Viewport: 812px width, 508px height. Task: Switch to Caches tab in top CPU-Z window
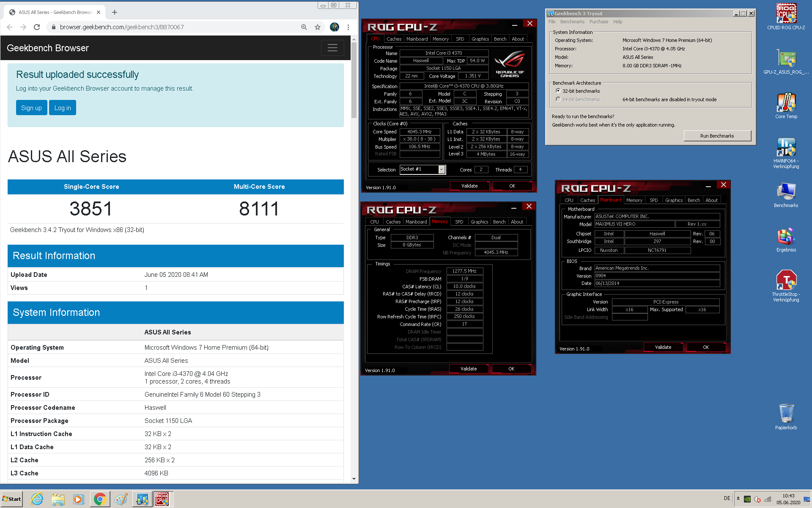coord(394,39)
